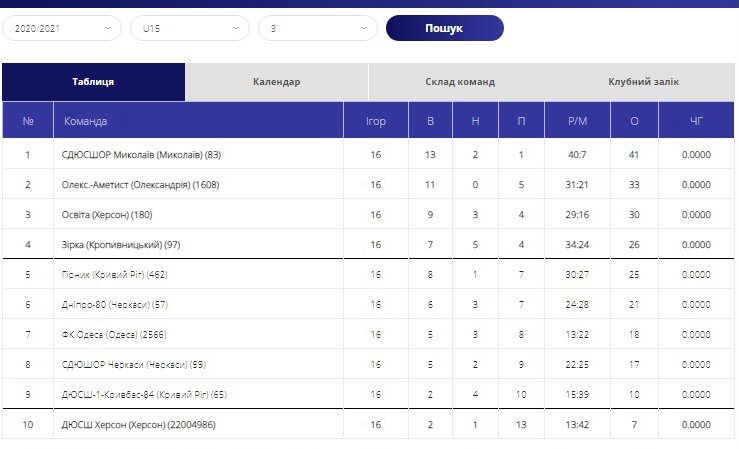The width and height of the screenshot is (739, 449).
Task: Select Освіта (Херсон) team entry
Action: click(107, 215)
